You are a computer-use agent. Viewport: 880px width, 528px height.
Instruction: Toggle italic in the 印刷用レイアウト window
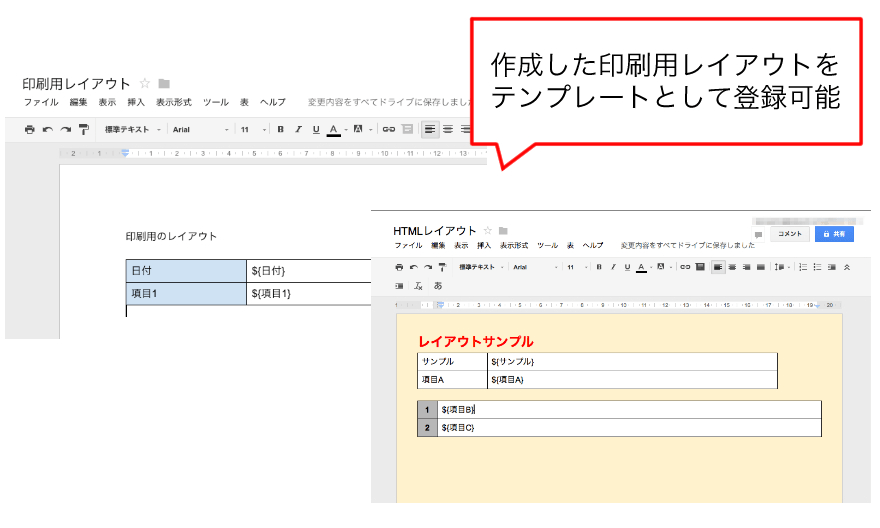pos(299,130)
